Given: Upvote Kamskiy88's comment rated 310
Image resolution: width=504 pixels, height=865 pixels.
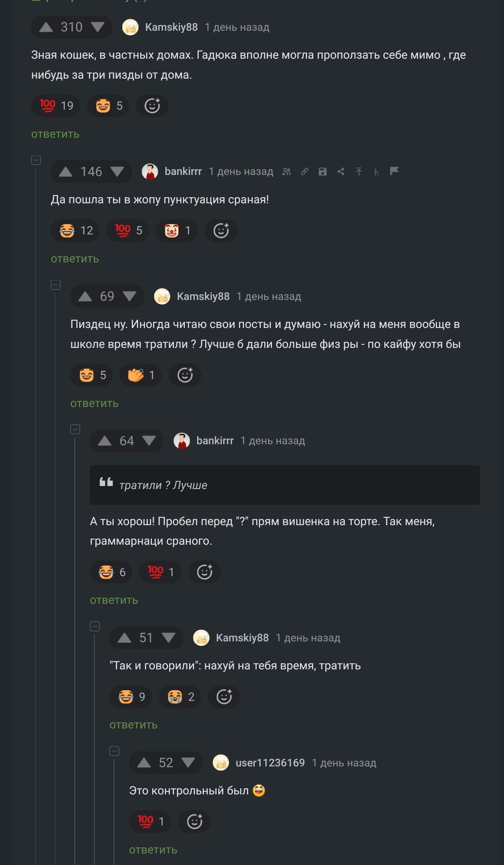Looking at the screenshot, I should pos(46,27).
